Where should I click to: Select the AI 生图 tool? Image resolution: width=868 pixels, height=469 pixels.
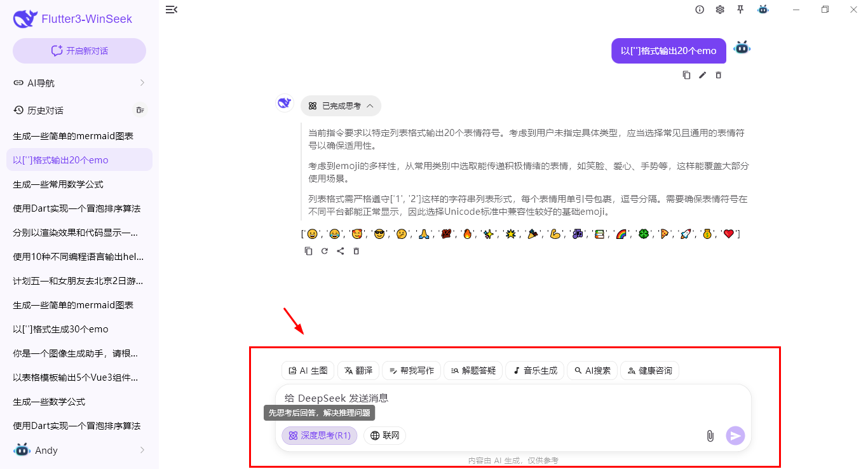(x=308, y=370)
